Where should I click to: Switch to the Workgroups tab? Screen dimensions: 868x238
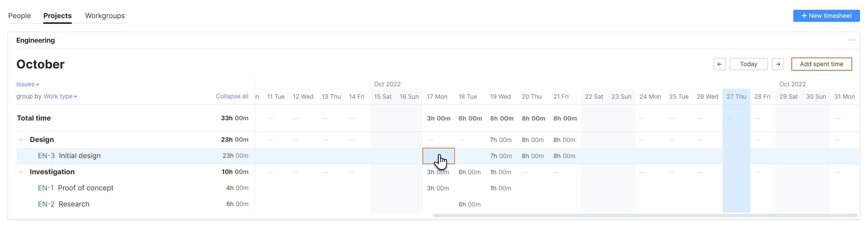pyautogui.click(x=105, y=15)
